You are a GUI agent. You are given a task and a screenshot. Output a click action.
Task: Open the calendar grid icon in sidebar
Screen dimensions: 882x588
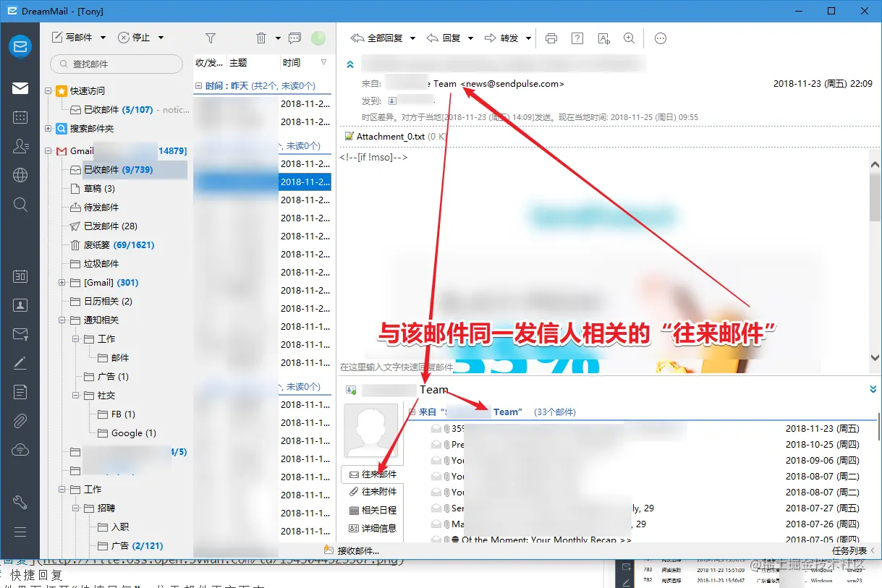click(20, 117)
